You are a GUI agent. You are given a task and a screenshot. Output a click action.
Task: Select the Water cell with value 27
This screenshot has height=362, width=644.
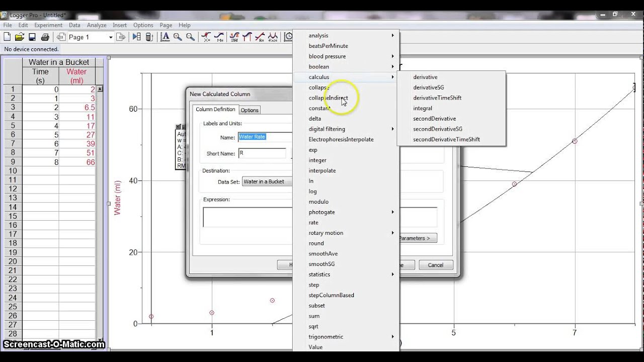point(77,135)
